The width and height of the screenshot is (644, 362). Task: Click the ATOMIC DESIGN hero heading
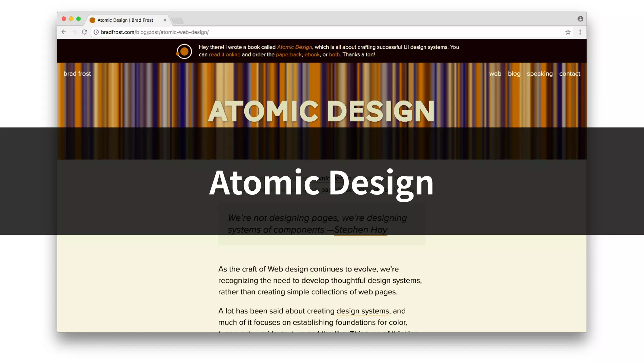pyautogui.click(x=321, y=111)
